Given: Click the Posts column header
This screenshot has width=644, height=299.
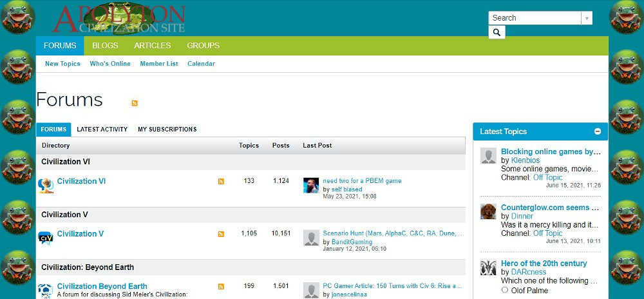Looking at the screenshot, I should coord(281,146).
